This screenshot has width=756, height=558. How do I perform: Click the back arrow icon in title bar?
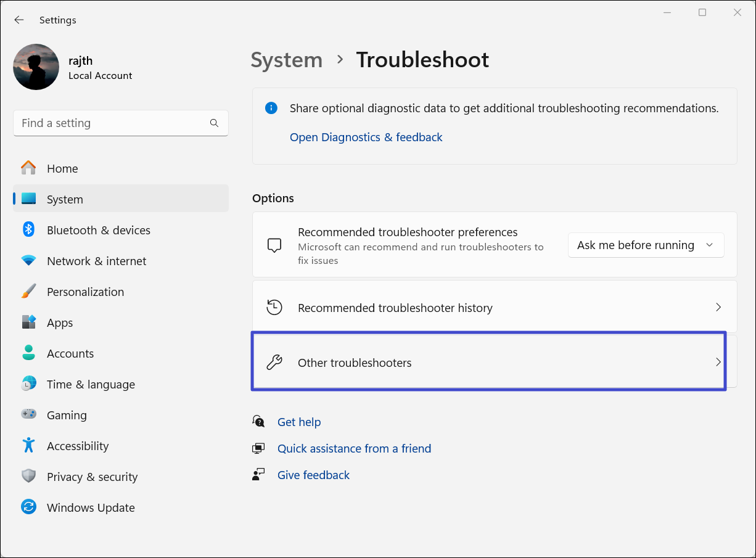click(19, 20)
